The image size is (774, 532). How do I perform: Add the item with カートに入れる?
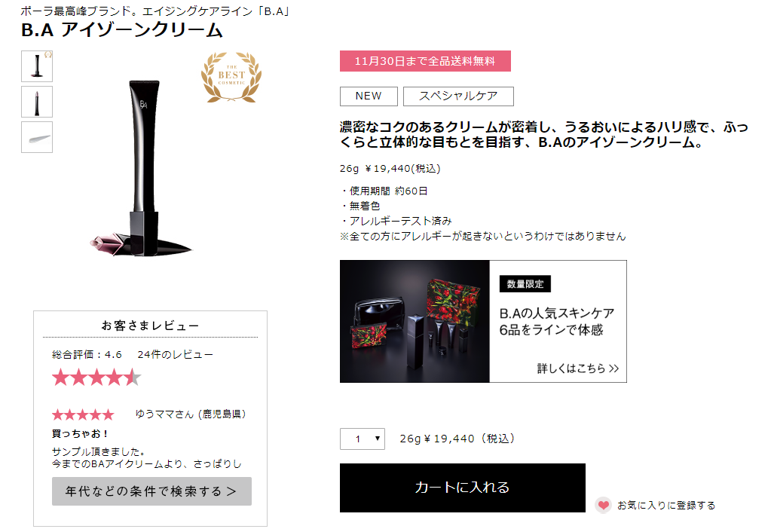463,488
